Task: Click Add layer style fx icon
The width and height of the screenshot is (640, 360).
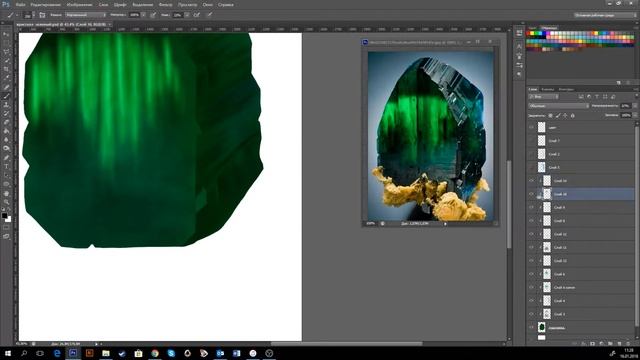Action: coord(583,343)
